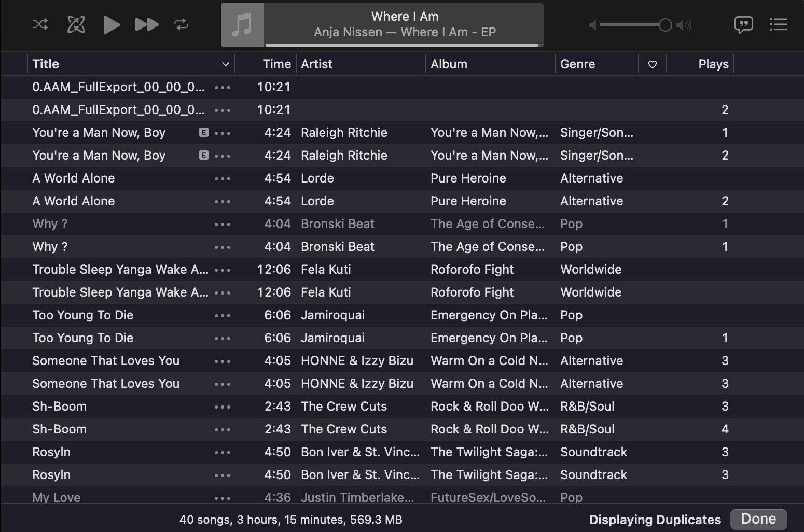Sort songs by the Time column
Image resolution: width=804 pixels, height=532 pixels.
276,64
